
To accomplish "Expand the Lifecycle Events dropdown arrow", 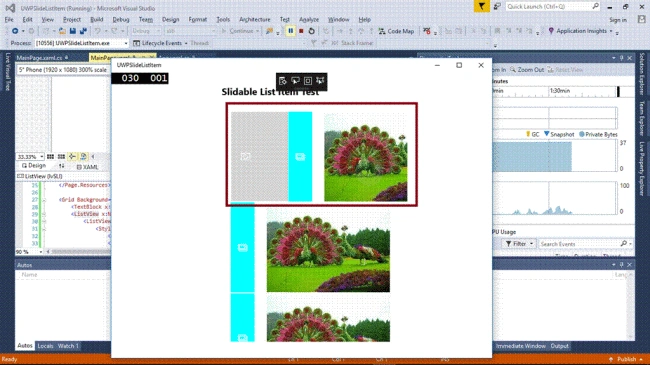I will (x=186, y=43).
